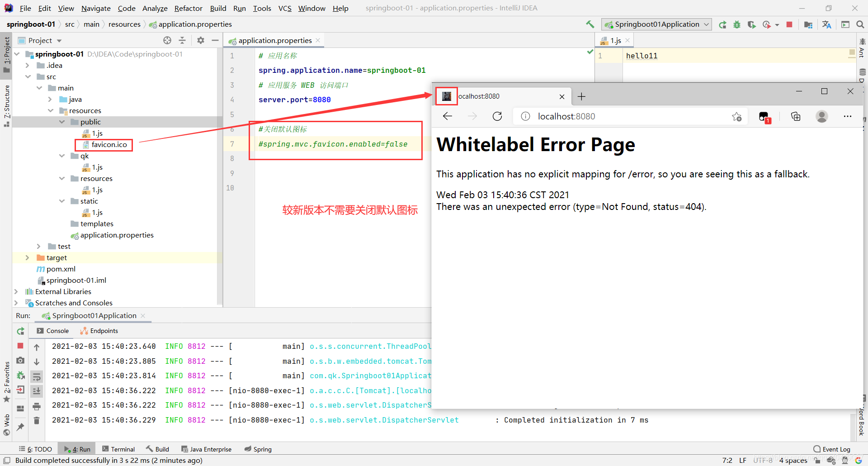Click the Translate icon in the toolbar
Viewport: 868px width, 466px height.
826,24
